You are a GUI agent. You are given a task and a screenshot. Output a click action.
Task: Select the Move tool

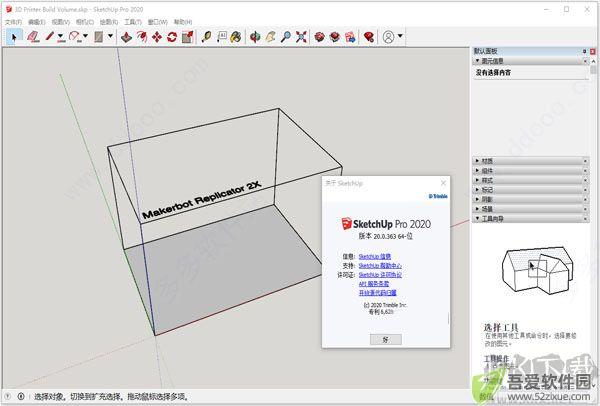click(157, 37)
